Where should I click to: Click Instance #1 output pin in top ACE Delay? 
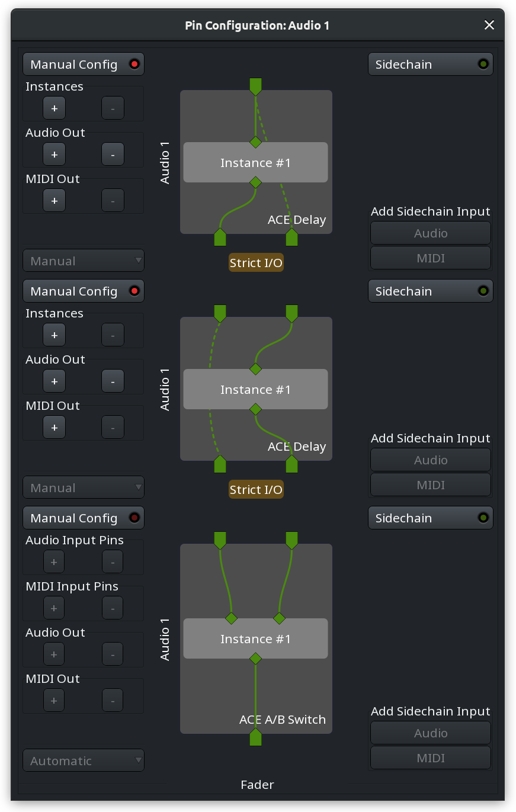[255, 182]
